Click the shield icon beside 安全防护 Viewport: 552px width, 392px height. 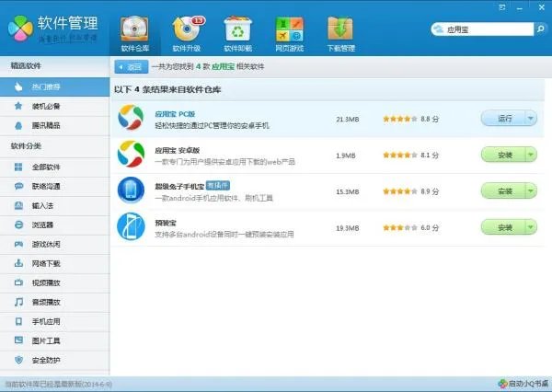pyautogui.click(x=18, y=360)
